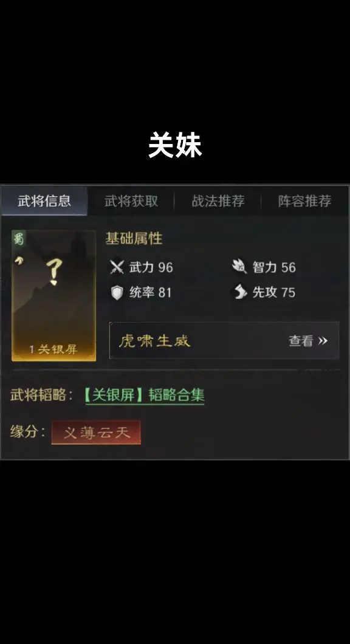Click the 蜀 faction badge on card

(x=18, y=239)
